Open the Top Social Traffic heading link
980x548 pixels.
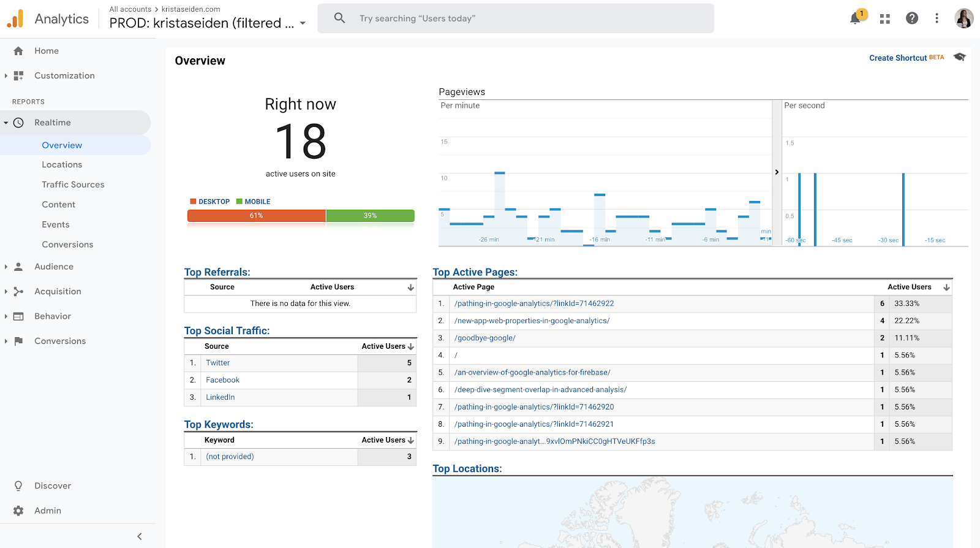coord(227,331)
